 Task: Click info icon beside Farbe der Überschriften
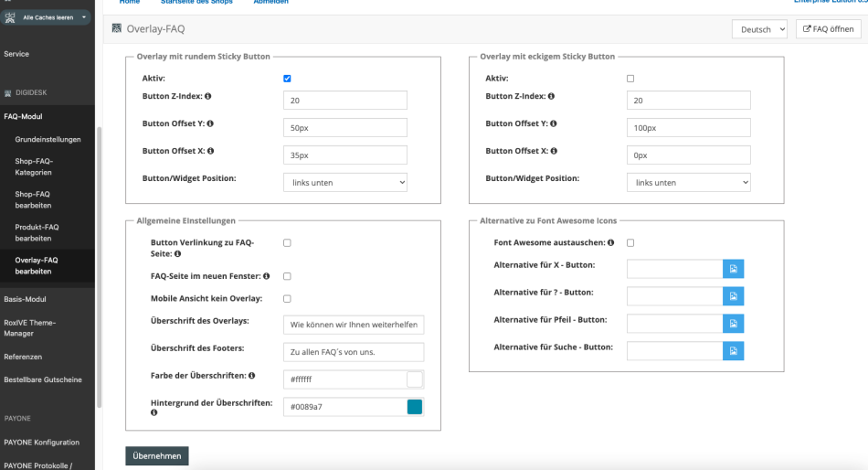click(250, 375)
